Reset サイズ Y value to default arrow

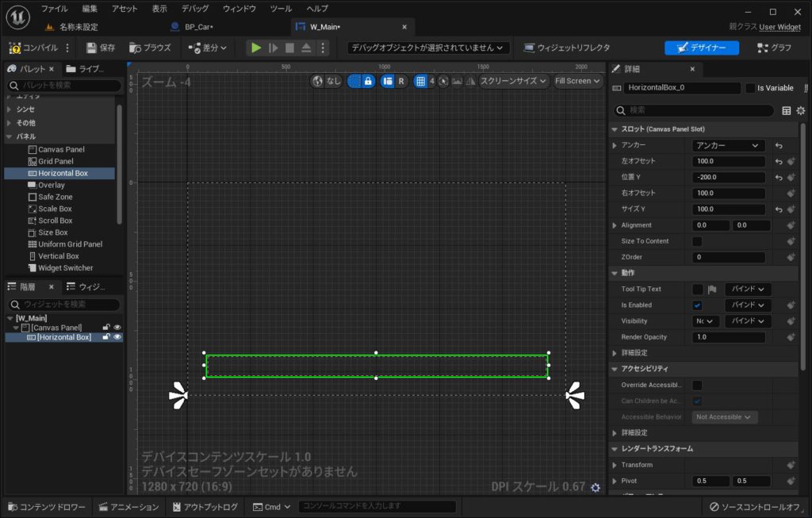click(x=779, y=209)
